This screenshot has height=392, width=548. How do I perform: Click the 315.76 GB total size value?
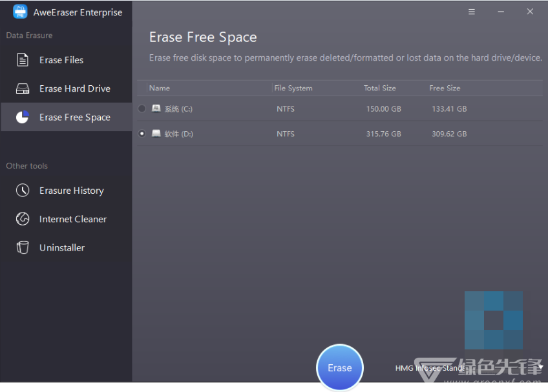coord(383,134)
